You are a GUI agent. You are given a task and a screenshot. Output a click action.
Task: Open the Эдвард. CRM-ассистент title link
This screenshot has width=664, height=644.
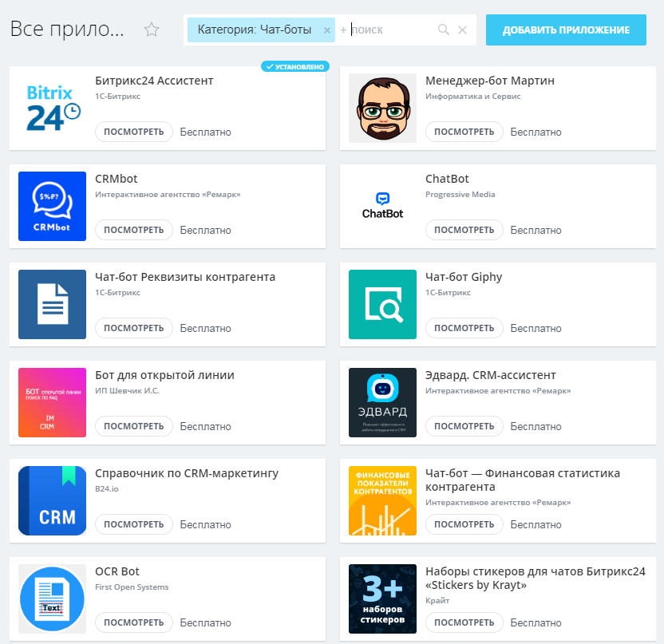pos(491,375)
